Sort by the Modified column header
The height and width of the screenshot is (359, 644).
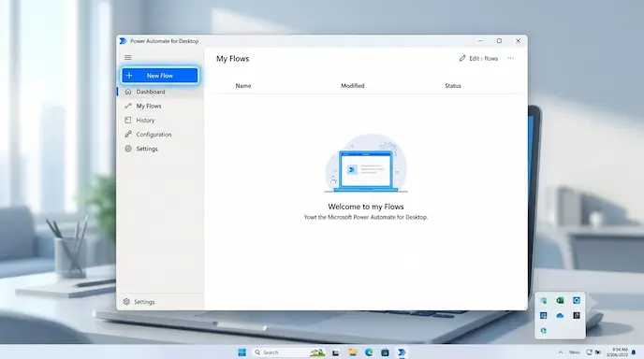click(x=352, y=86)
